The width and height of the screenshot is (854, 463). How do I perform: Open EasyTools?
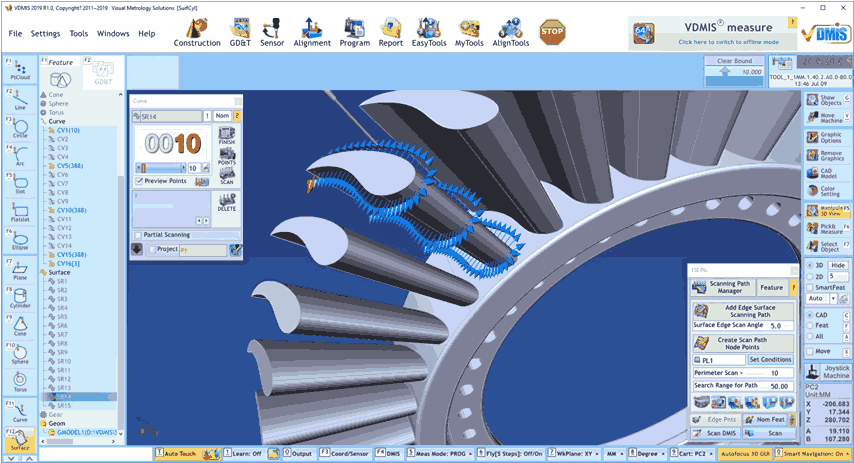click(x=429, y=33)
